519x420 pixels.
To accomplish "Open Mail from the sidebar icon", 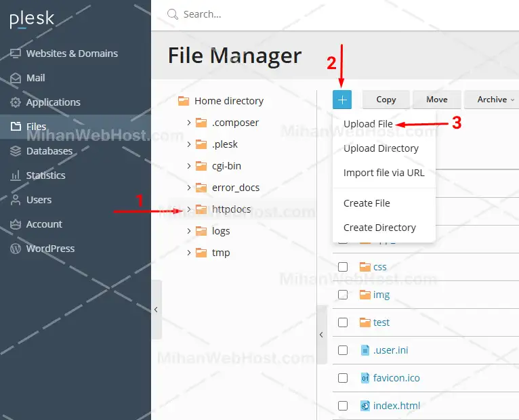I will [15, 78].
